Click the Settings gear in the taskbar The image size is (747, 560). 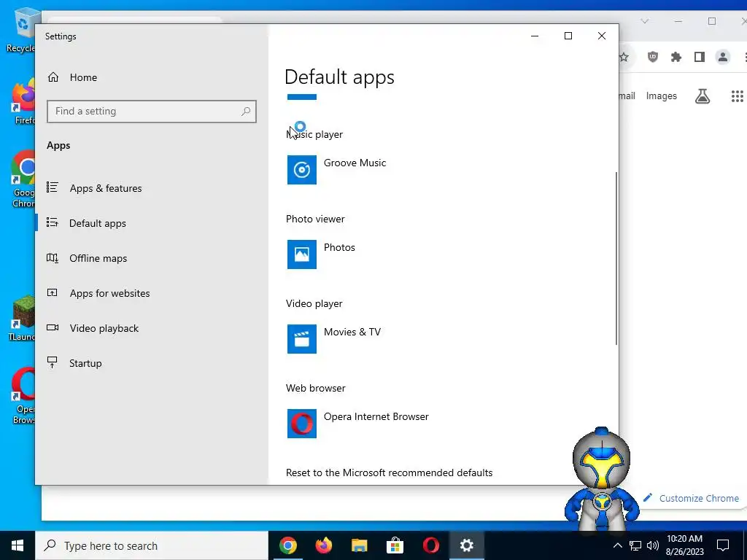click(x=466, y=545)
